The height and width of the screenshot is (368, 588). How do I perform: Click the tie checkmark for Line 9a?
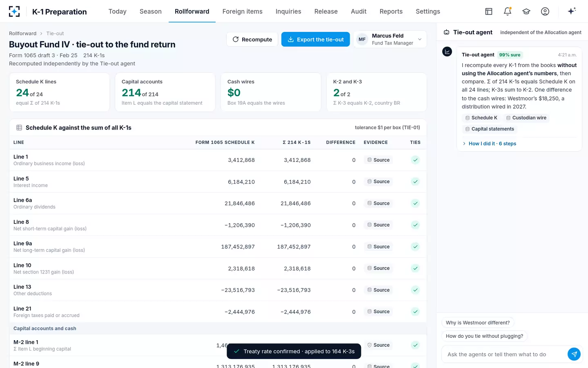[x=415, y=247]
